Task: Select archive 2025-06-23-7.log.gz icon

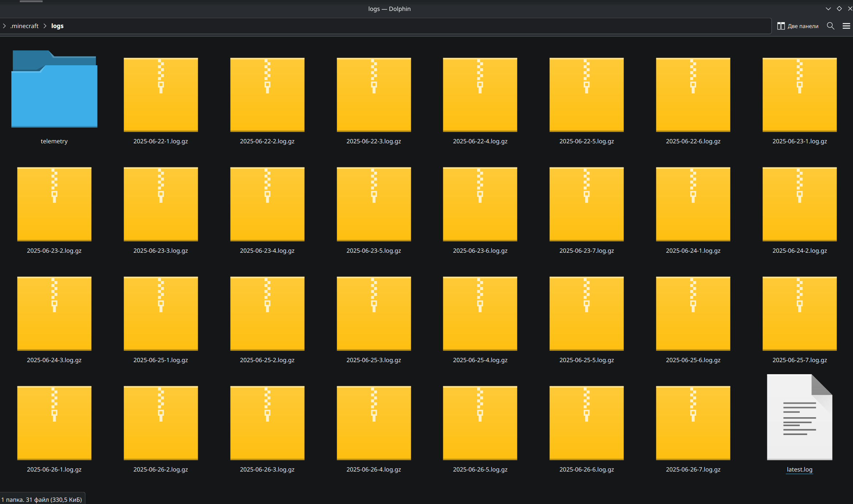Action: click(586, 204)
